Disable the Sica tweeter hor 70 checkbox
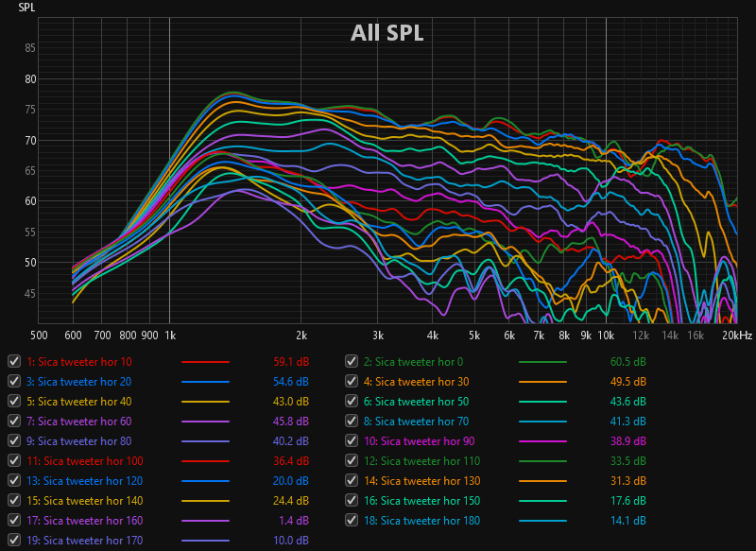Image resolution: width=756 pixels, height=551 pixels. coord(352,421)
